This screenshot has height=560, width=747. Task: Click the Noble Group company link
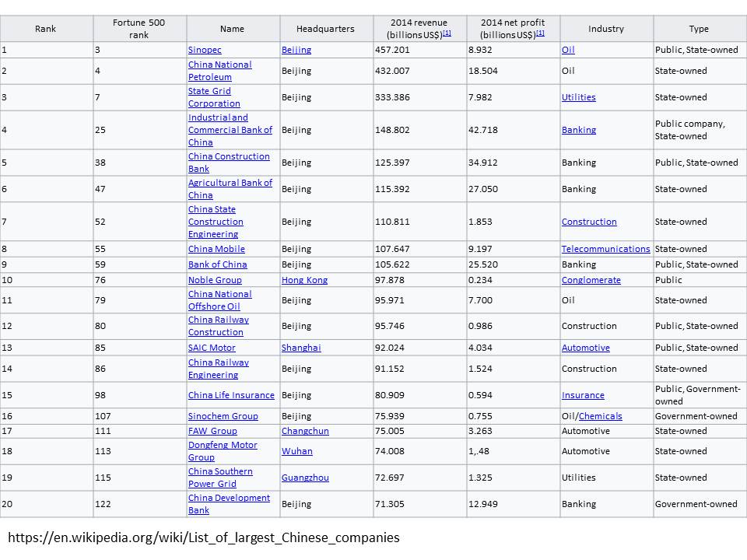point(215,280)
